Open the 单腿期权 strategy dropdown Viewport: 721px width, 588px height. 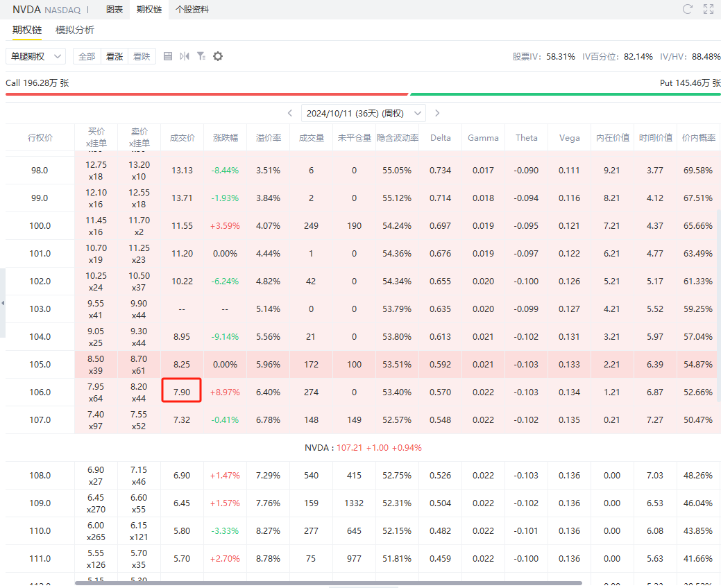[35, 56]
